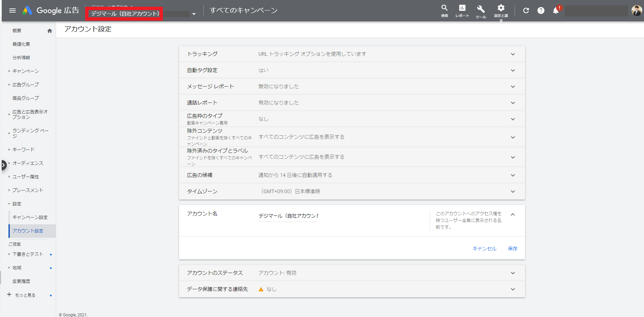Click the キャンセル button
Viewport: 644px width, 317px height.
pos(484,249)
